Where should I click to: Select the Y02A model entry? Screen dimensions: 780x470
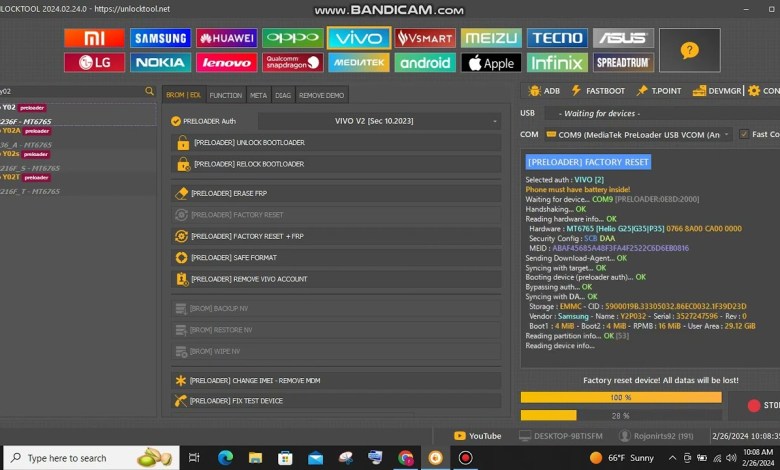[x=78, y=137]
